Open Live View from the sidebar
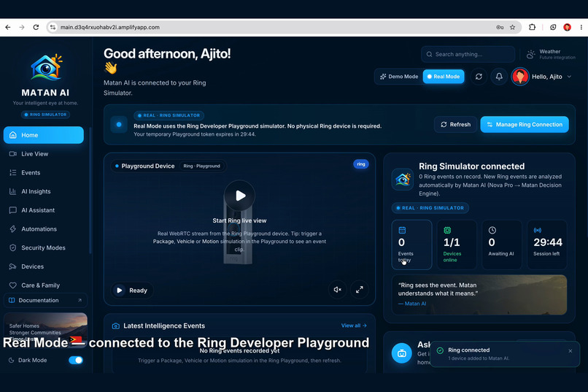This screenshot has height=392, width=588. 44,154
